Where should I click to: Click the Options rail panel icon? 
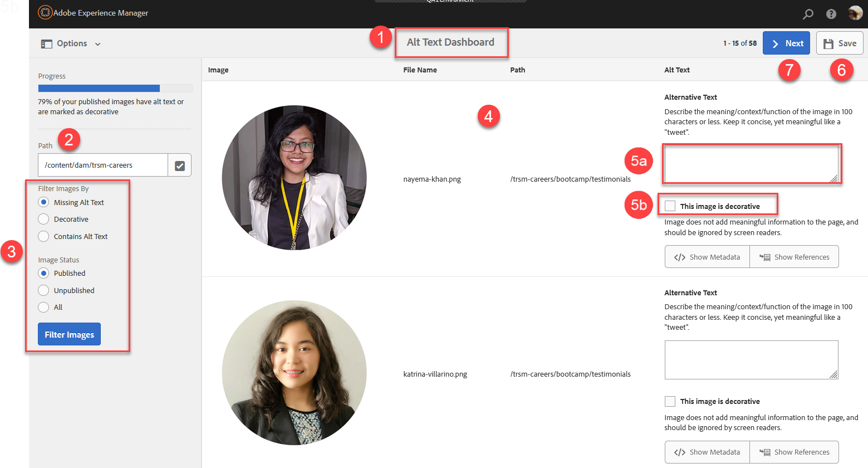47,43
